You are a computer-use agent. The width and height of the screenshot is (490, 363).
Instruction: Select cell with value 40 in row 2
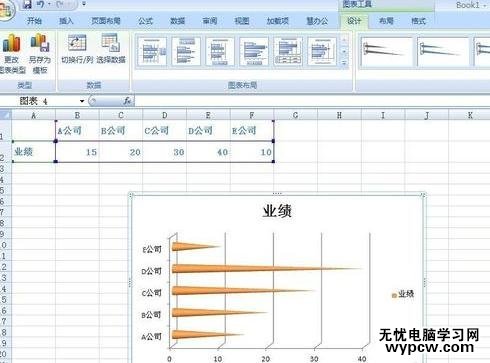click(x=208, y=152)
